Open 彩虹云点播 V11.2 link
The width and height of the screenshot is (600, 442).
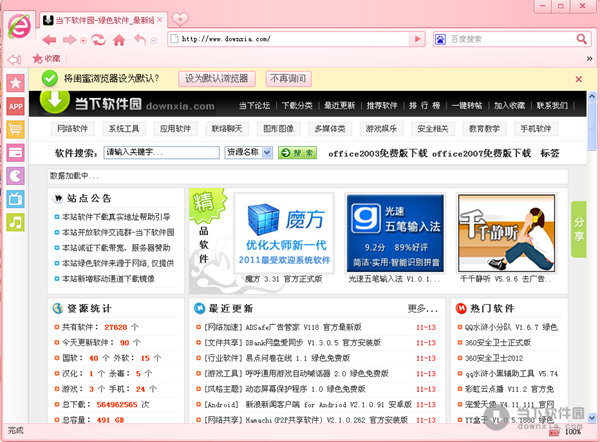click(x=509, y=389)
